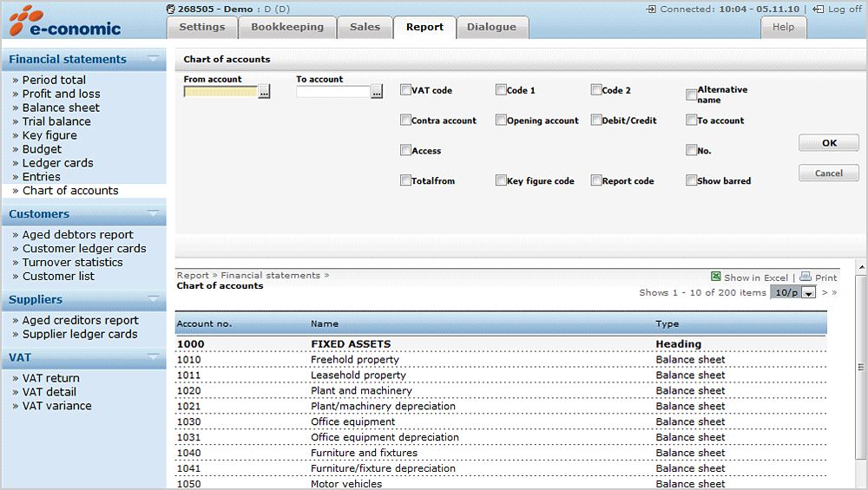Open the Trial balance report link

[56, 121]
